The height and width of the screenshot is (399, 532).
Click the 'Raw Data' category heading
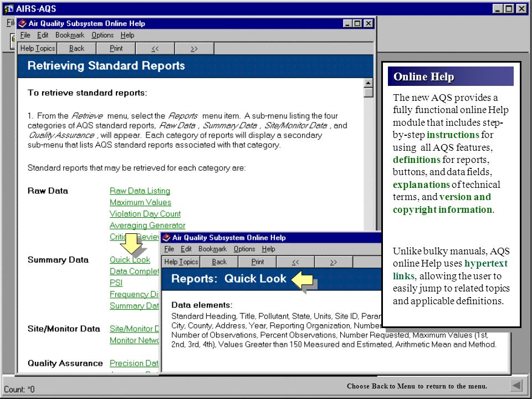[x=48, y=191]
